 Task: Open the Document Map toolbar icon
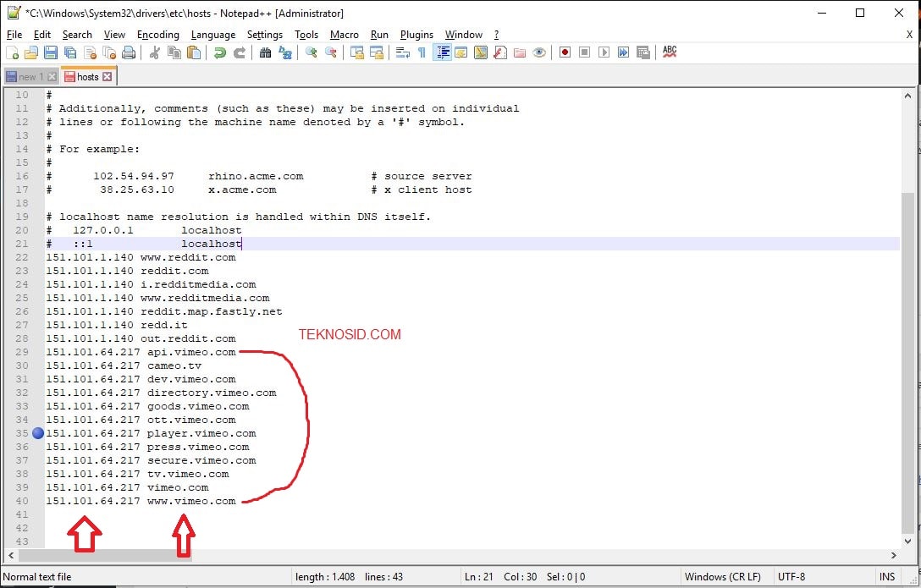481,52
